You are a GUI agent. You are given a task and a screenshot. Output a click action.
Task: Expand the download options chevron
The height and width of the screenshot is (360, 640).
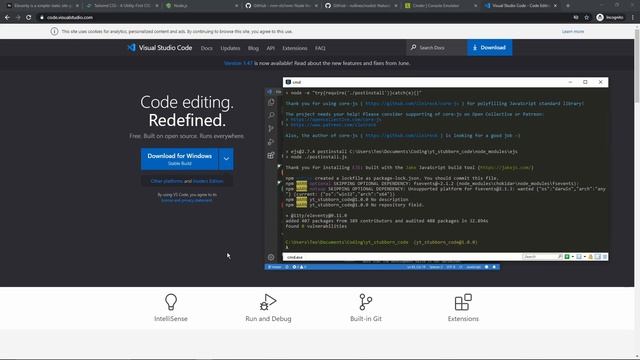(x=226, y=159)
